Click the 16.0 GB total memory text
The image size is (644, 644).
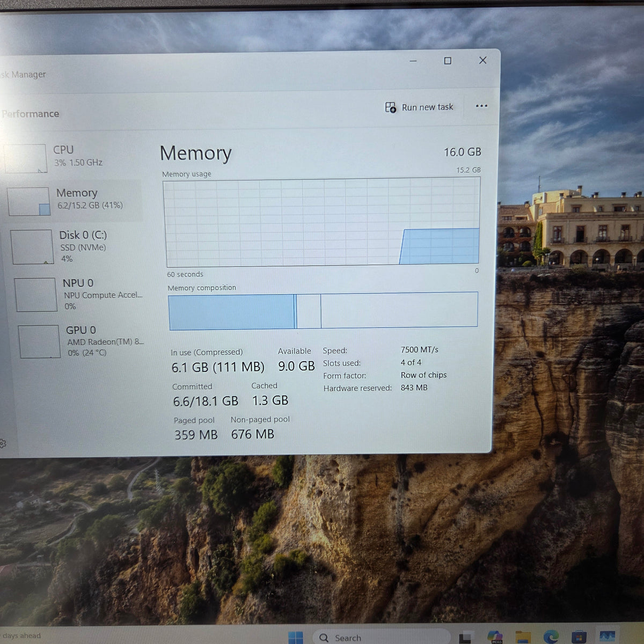tap(462, 152)
